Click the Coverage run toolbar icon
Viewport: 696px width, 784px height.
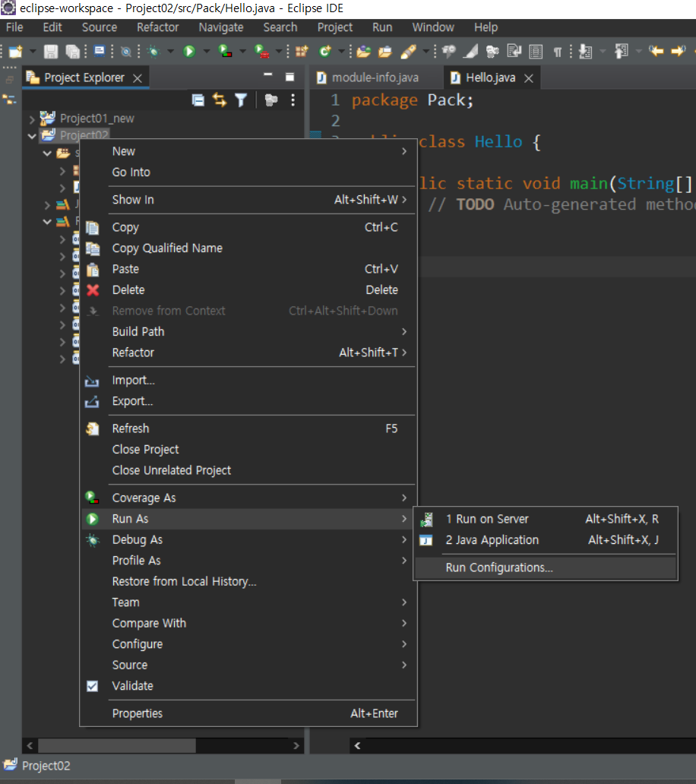click(224, 51)
